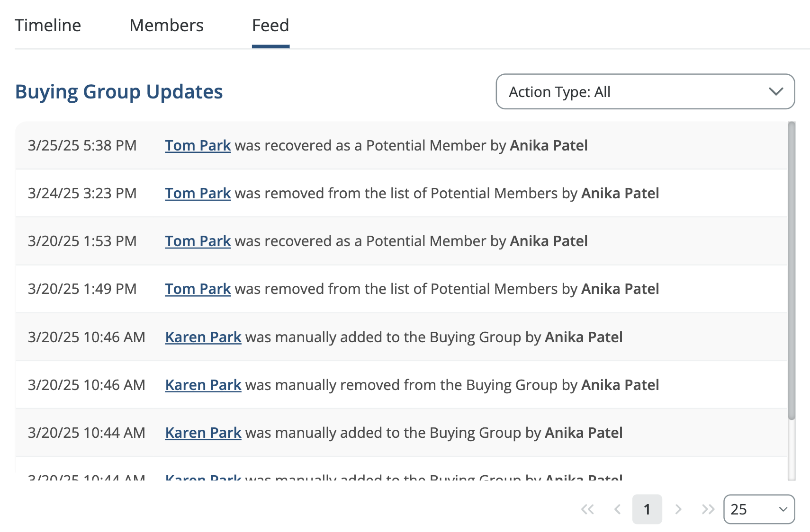
Task: Click Karen Park in the manually removed entry
Action: tap(203, 385)
